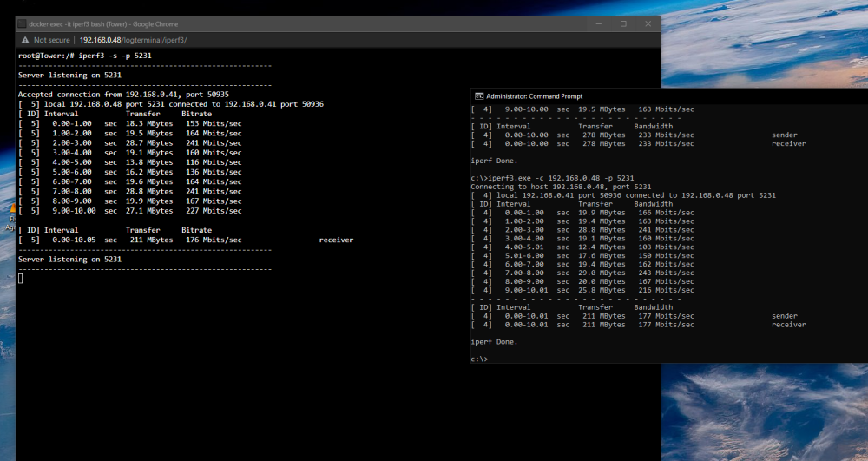The image size is (868, 461).
Task: Click the 'sender' label on the 177 Mbits/sec row
Action: point(785,316)
